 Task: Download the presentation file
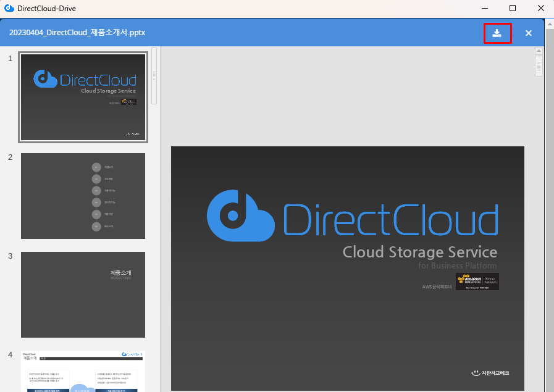click(x=497, y=33)
